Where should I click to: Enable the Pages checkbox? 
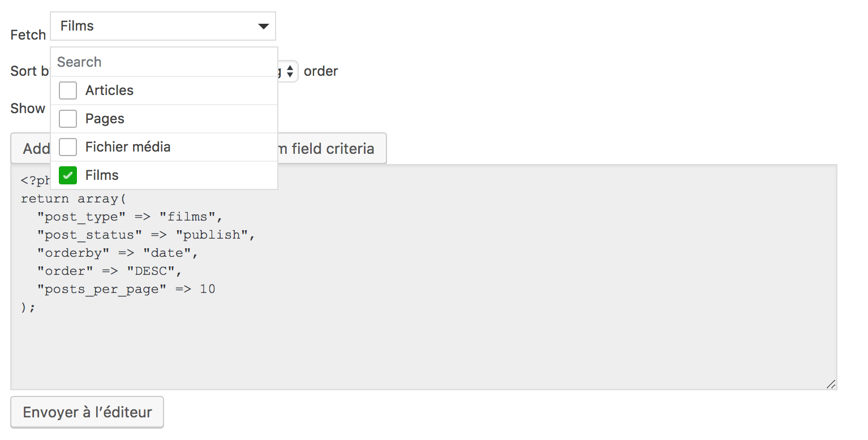coord(68,119)
